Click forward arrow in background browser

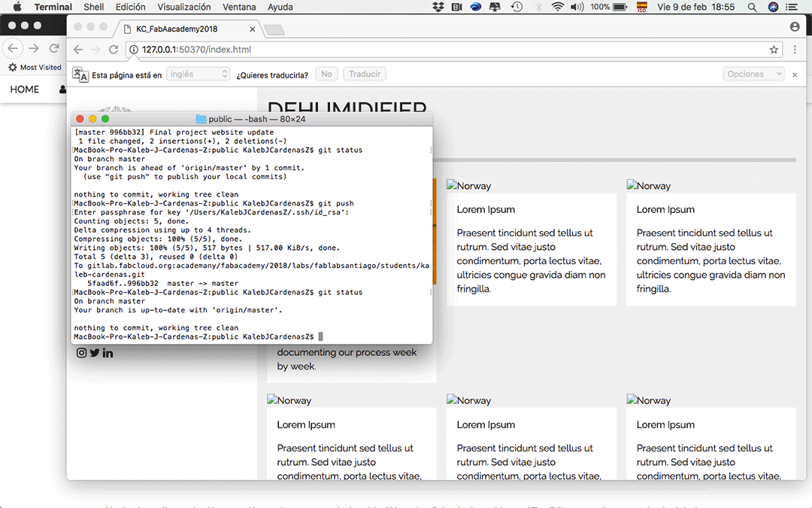34,48
